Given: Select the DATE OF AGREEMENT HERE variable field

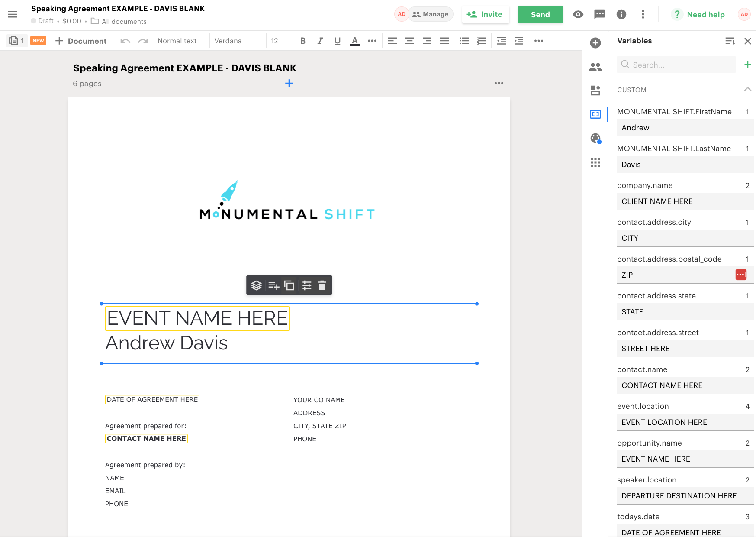Looking at the screenshot, I should click(x=152, y=400).
